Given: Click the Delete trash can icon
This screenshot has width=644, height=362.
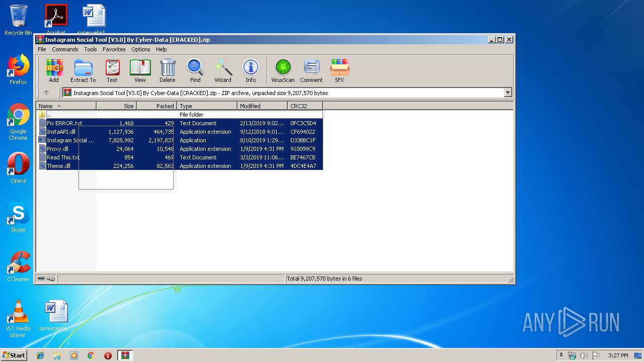Looking at the screenshot, I should 168,70.
